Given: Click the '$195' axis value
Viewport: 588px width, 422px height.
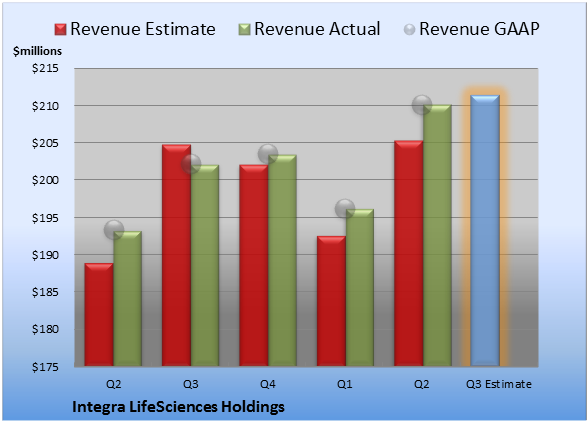Looking at the screenshot, I should pyautogui.click(x=46, y=218).
